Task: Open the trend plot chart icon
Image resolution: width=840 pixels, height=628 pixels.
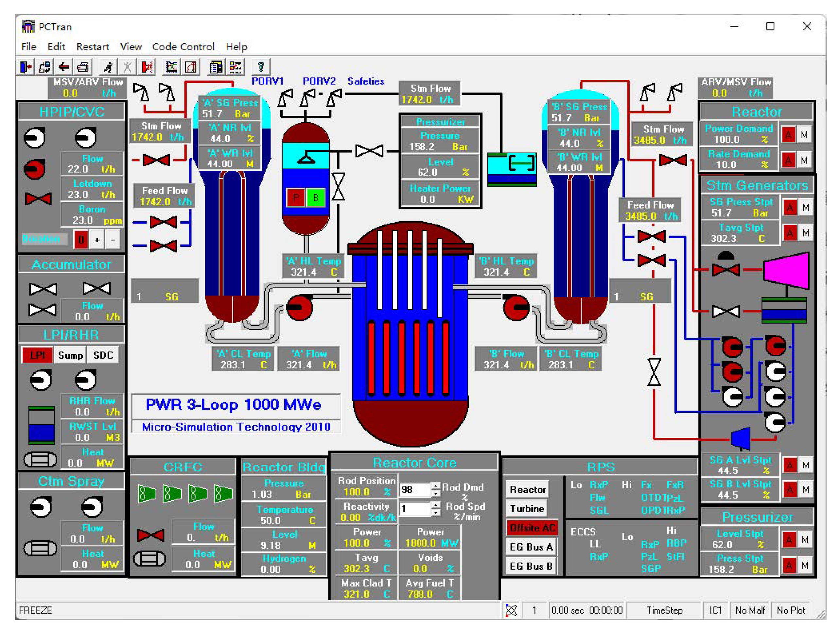Action: (x=171, y=67)
